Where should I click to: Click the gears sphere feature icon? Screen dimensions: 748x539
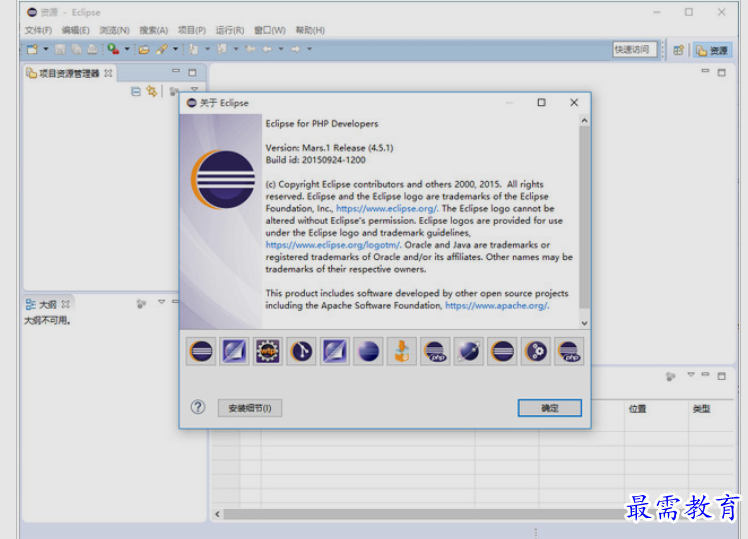536,352
